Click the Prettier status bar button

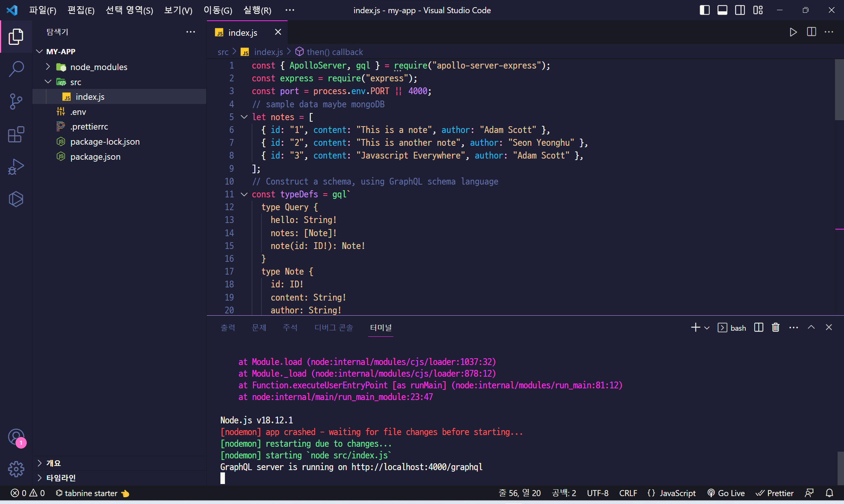775,493
